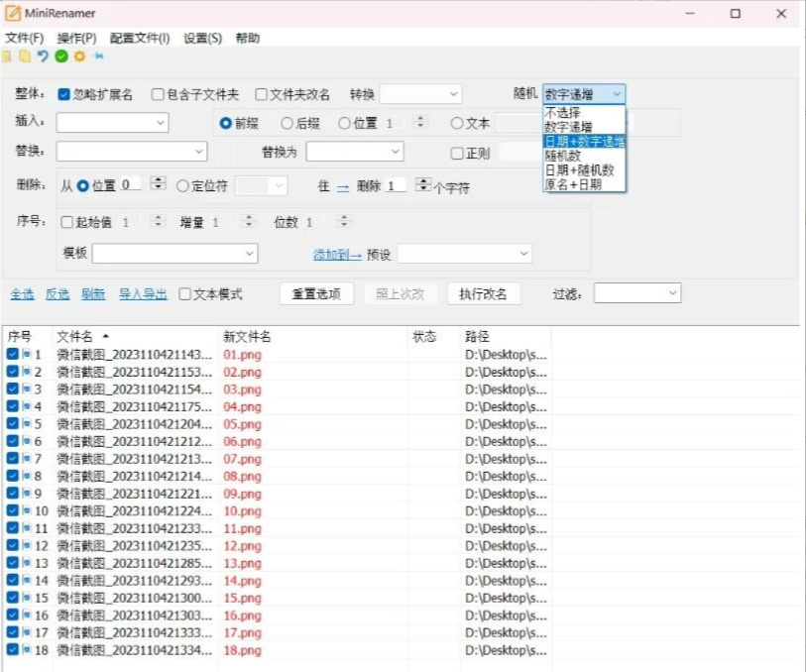Click the blue undo arrow toolbar icon

point(43,56)
